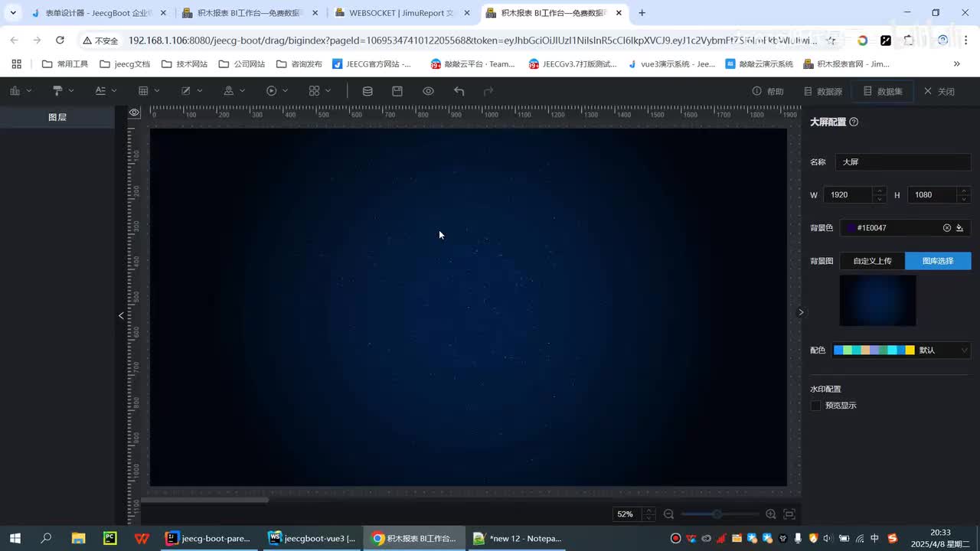The width and height of the screenshot is (980, 551).
Task: Open the map components menu icon
Action: (x=228, y=91)
